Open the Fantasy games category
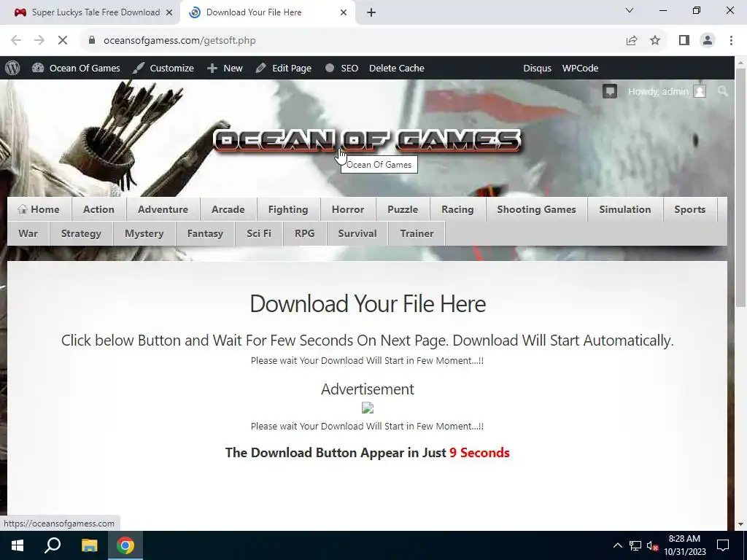This screenshot has height=560, width=747. (x=205, y=234)
